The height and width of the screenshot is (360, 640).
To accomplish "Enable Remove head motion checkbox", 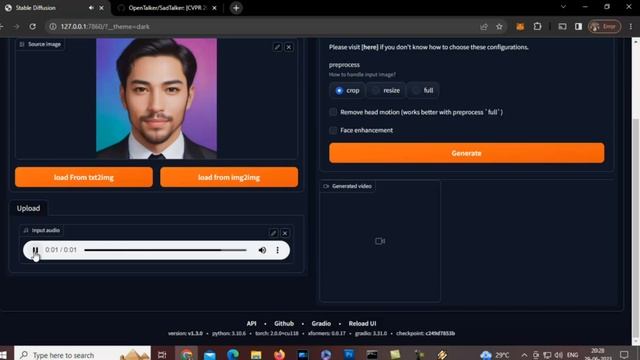I will [x=333, y=112].
